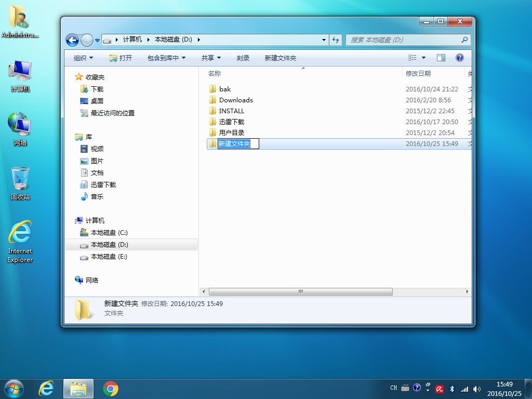
Task: Select 本地磁盘 (D:) breadcrumb segment
Action: tap(174, 39)
